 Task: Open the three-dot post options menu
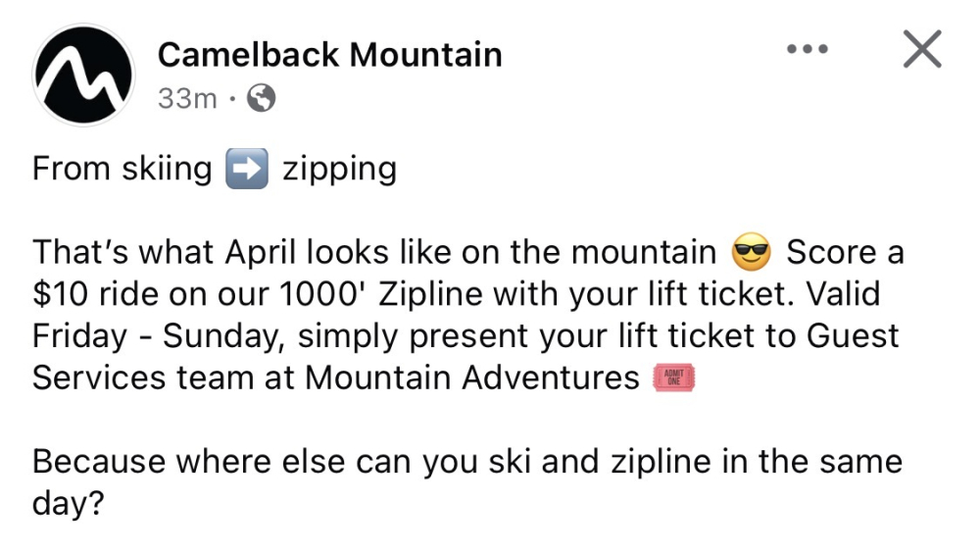point(807,49)
